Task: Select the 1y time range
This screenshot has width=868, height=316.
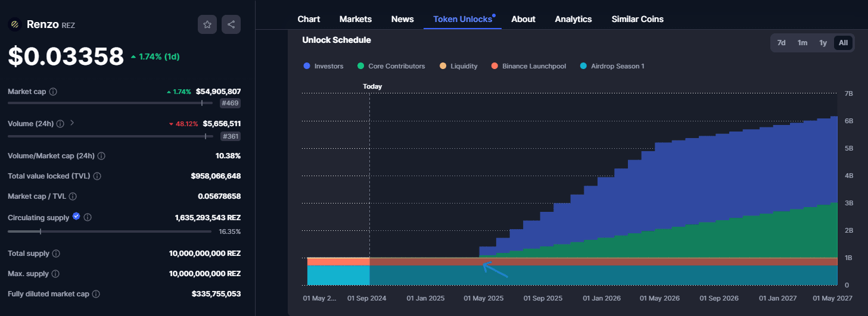Action: tap(823, 43)
